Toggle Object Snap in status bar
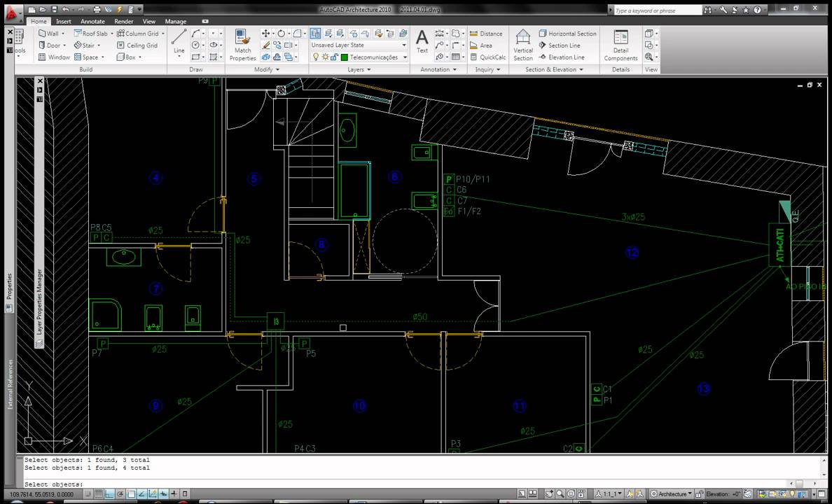 coord(131,494)
